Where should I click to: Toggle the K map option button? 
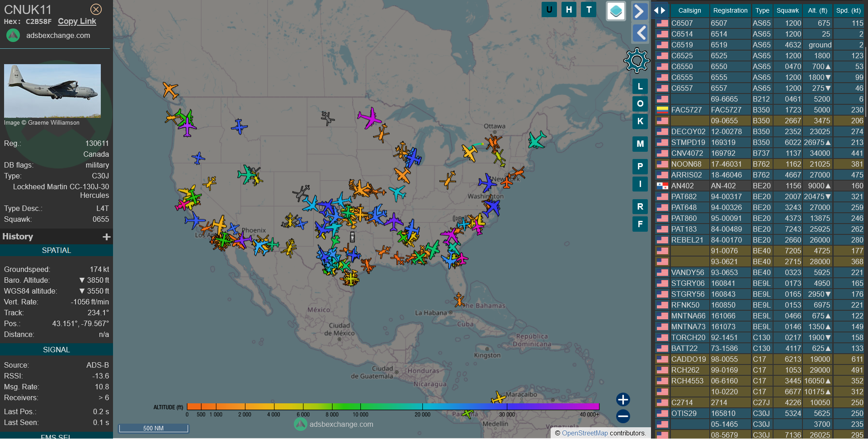point(640,121)
